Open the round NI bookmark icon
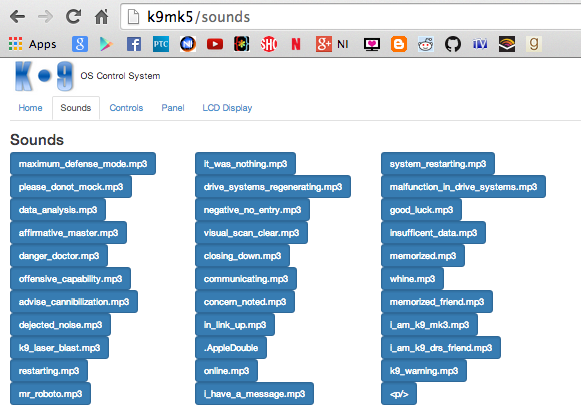The height and width of the screenshot is (416, 581). click(x=188, y=44)
